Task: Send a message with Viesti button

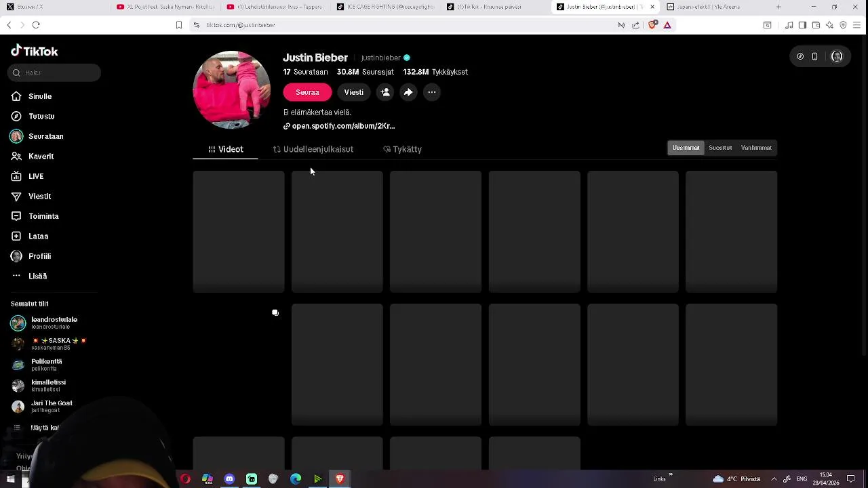Action: (353, 92)
